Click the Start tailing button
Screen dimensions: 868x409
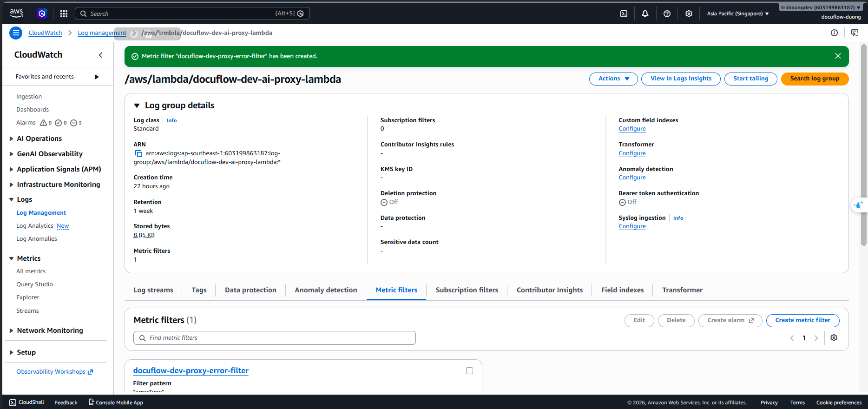pos(750,79)
